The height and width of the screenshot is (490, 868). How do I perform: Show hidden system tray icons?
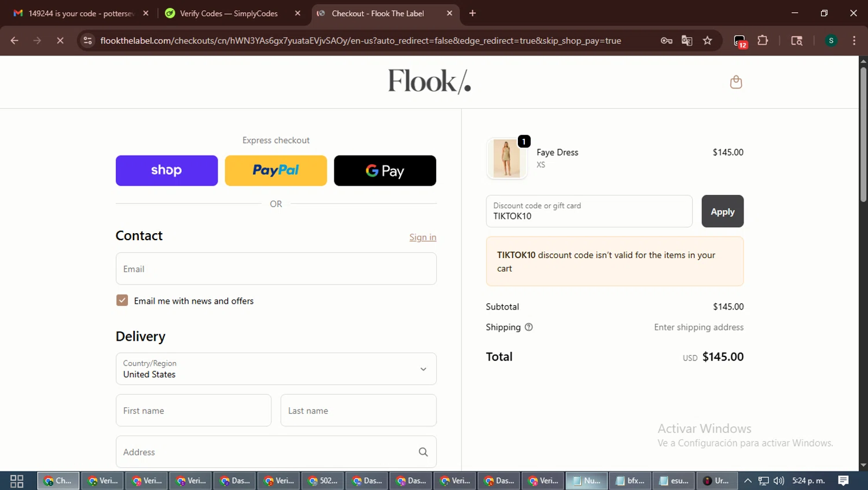748,481
